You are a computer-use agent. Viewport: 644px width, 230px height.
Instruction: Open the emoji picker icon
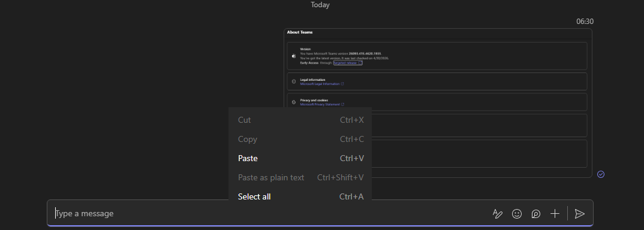517,214
